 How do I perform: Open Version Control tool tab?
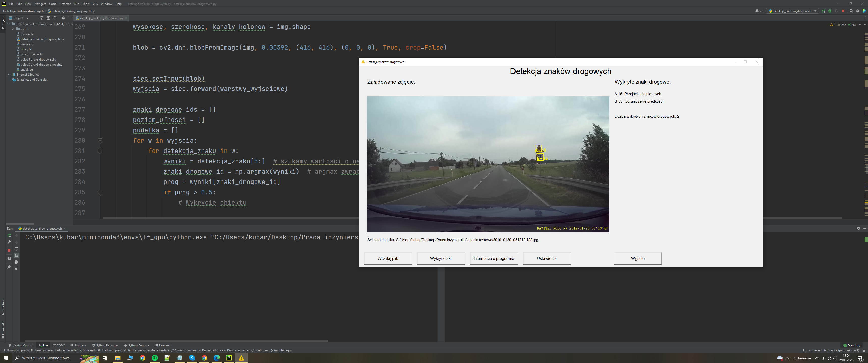tap(20, 345)
